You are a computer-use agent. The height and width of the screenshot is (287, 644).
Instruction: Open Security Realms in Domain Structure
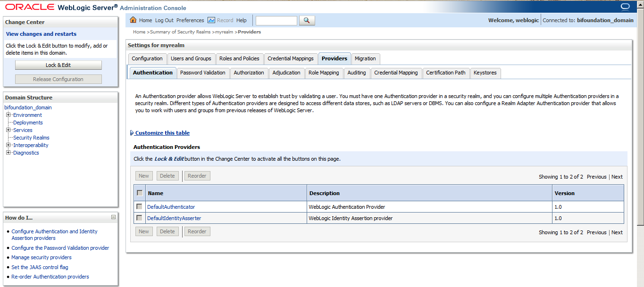(31, 138)
